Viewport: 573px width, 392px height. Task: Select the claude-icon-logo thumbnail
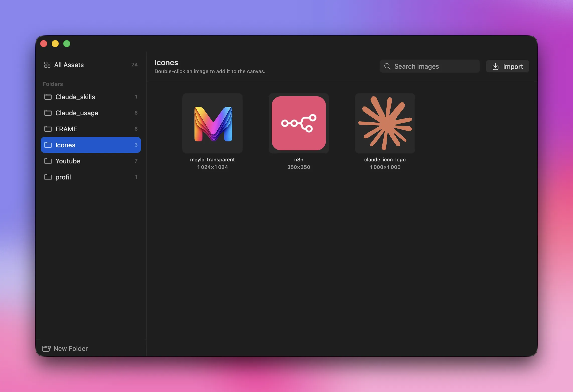(x=385, y=123)
